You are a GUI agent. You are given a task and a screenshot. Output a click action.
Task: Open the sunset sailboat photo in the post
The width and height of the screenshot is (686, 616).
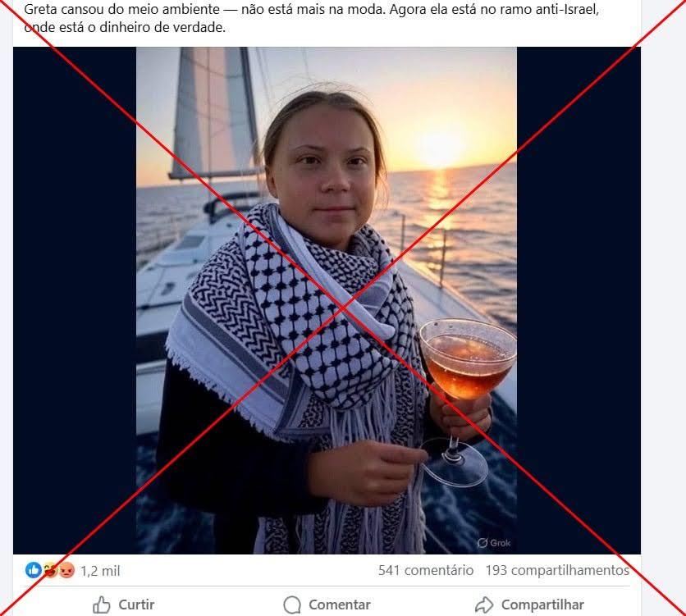pyautogui.click(x=327, y=300)
